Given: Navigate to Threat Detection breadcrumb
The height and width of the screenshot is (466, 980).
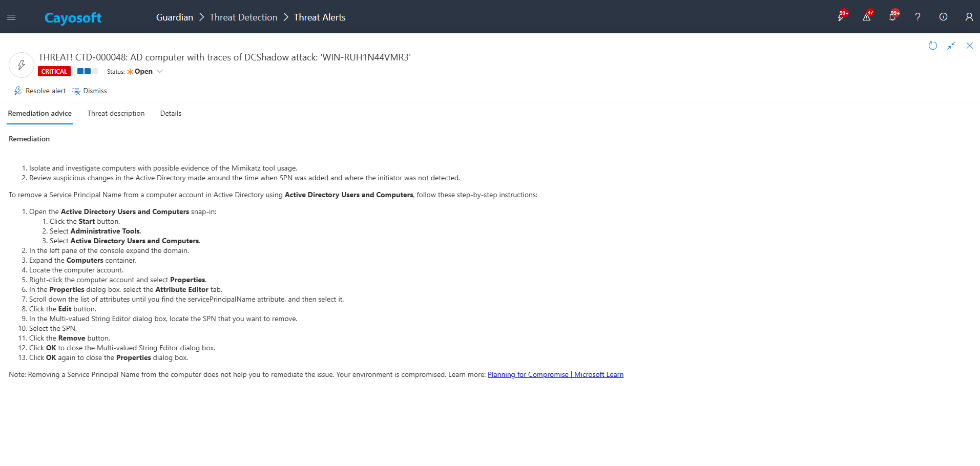Looking at the screenshot, I should point(243,17).
